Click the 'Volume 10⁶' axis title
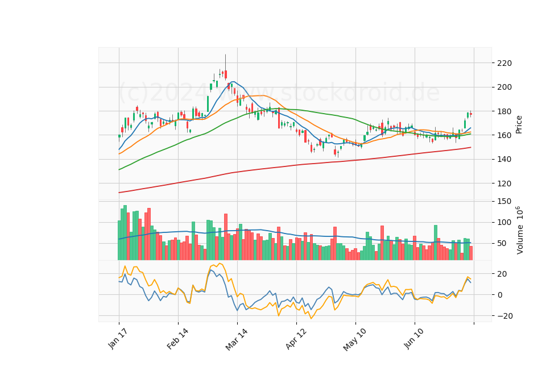The image size is (546, 392). coord(519,230)
